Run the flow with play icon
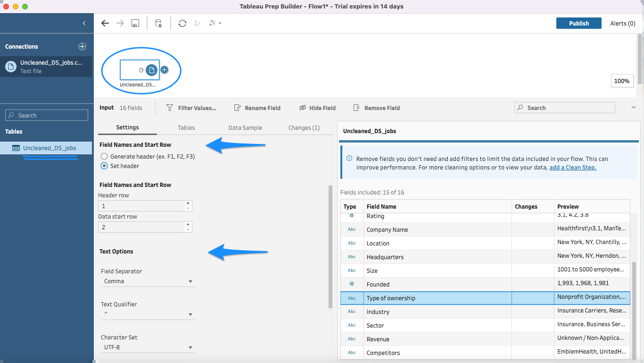 point(198,23)
